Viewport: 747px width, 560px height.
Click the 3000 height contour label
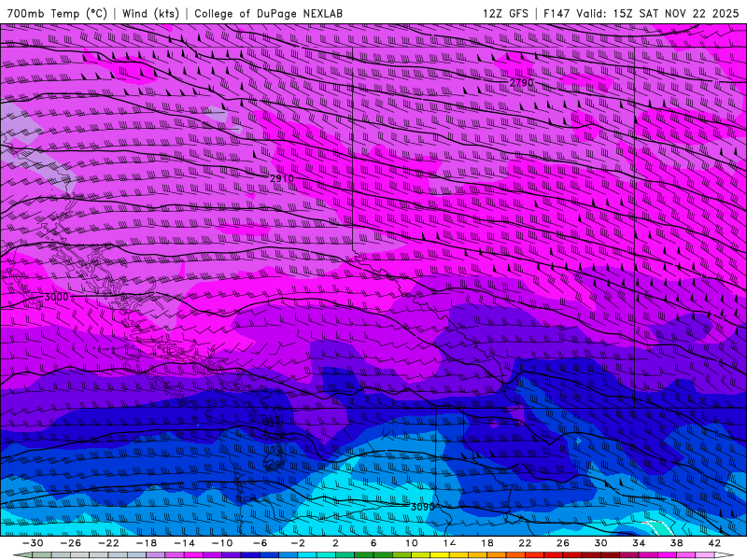[56, 297]
